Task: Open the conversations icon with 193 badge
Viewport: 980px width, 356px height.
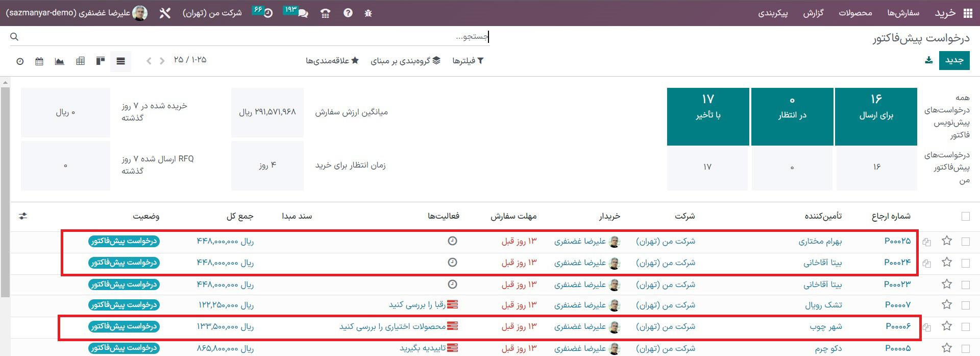Action: [x=297, y=12]
